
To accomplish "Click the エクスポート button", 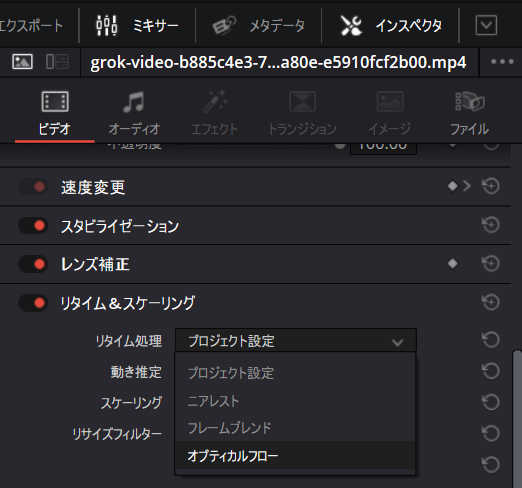I will (x=31, y=25).
